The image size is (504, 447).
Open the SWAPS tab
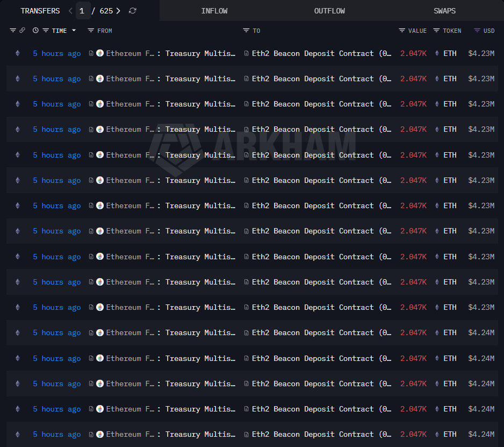click(444, 11)
